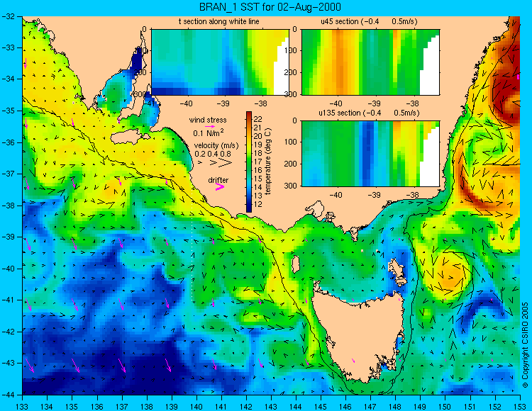The width and height of the screenshot is (532, 411).
Task: Click the title 'BRAN_1 SST for 02-Aug-2000'
Action: click(x=270, y=7)
